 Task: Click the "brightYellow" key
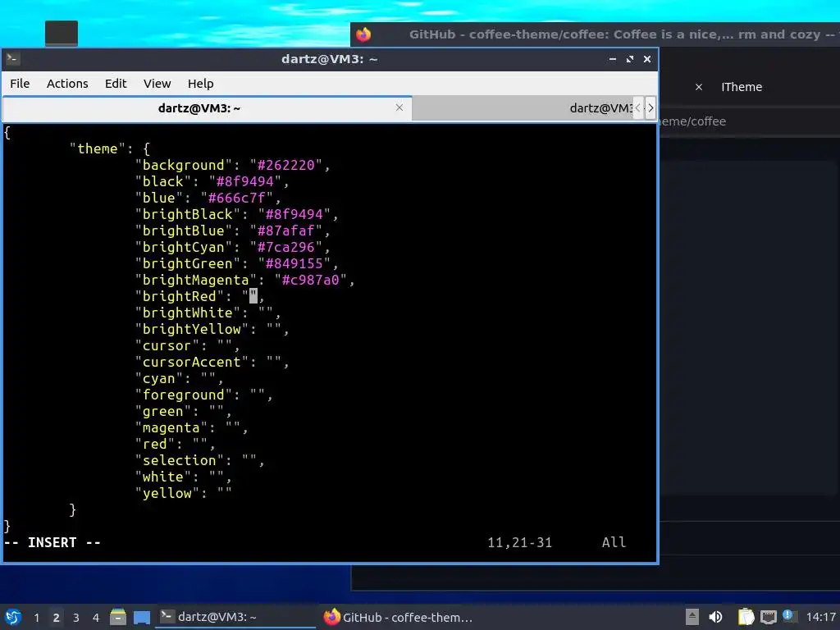[192, 330]
